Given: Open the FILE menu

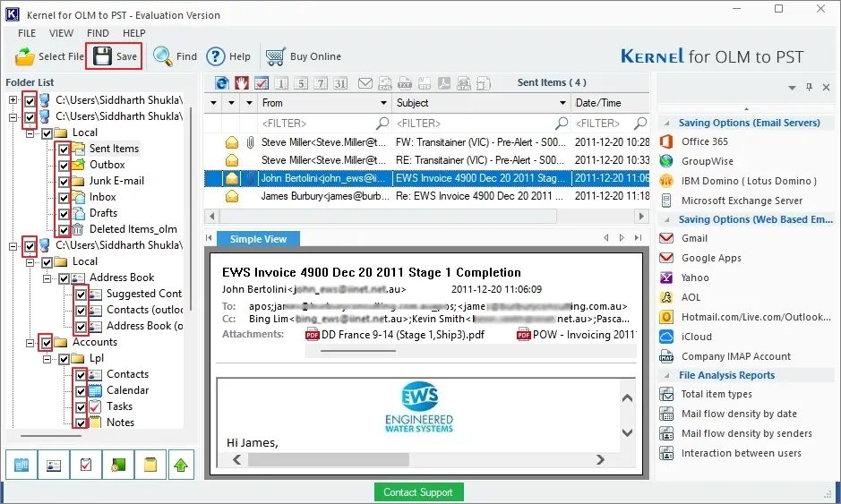Looking at the screenshot, I should pos(27,33).
